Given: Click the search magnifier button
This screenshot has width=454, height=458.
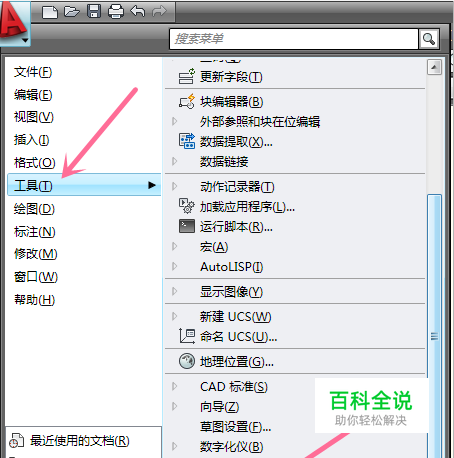Looking at the screenshot, I should tap(429, 39).
